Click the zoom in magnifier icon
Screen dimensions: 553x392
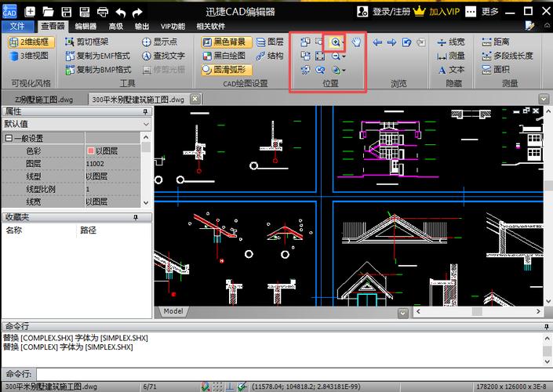click(336, 42)
